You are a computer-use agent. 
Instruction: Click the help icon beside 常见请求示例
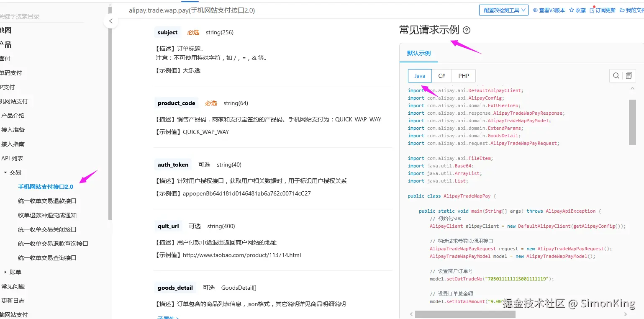point(467,30)
